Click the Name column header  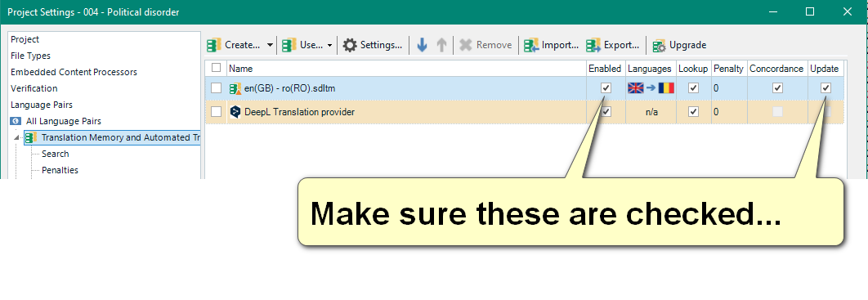click(406, 69)
